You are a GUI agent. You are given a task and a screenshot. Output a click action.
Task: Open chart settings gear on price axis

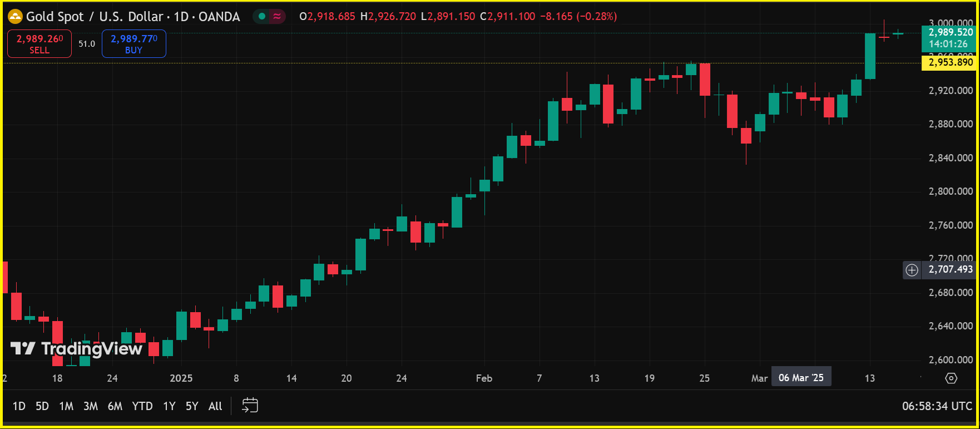(951, 378)
